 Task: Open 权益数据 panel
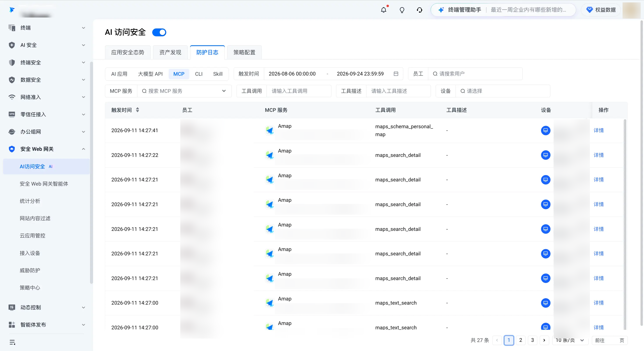pos(601,10)
